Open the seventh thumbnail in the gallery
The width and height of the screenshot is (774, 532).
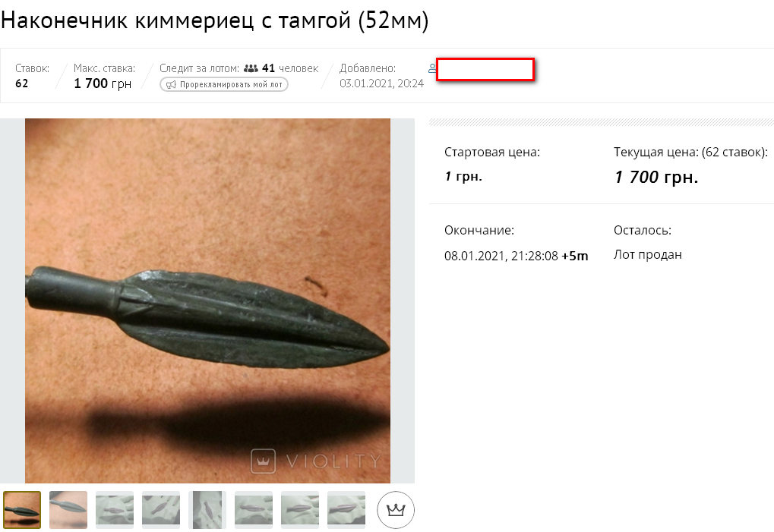300,510
